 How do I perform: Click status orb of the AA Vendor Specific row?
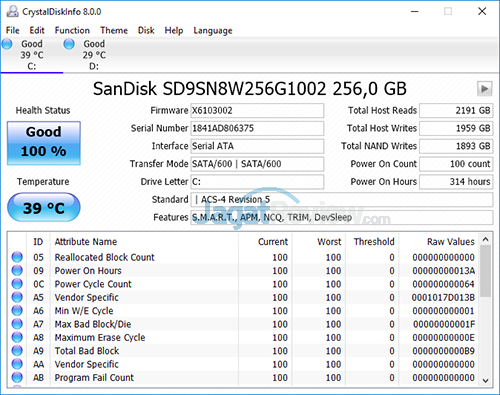click(x=17, y=364)
